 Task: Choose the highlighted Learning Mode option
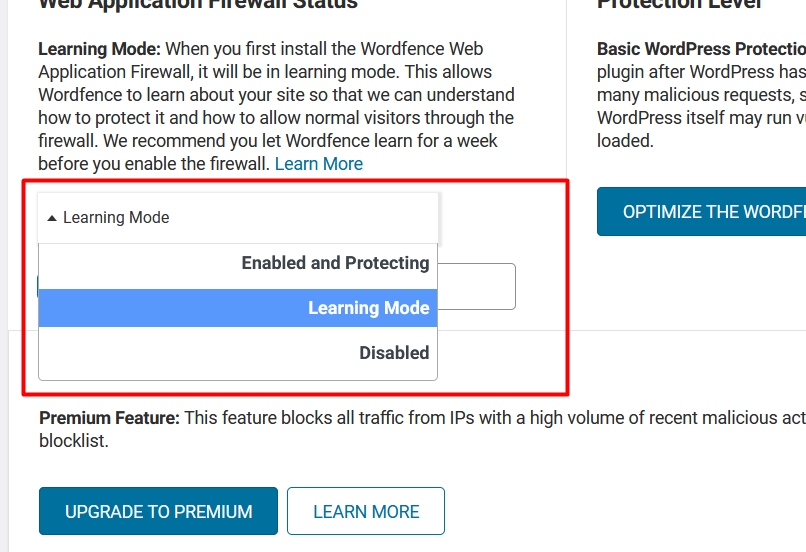coord(238,308)
